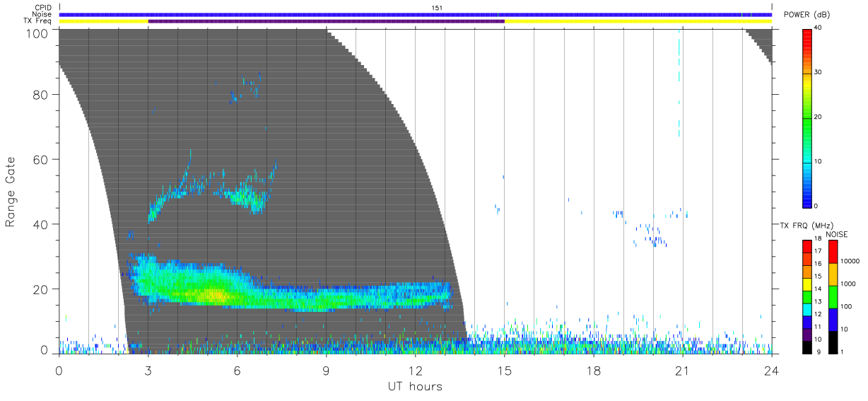This screenshot has height=401, width=868.
Task: Select the 6 tick on UT hours axis
Action: [x=237, y=371]
